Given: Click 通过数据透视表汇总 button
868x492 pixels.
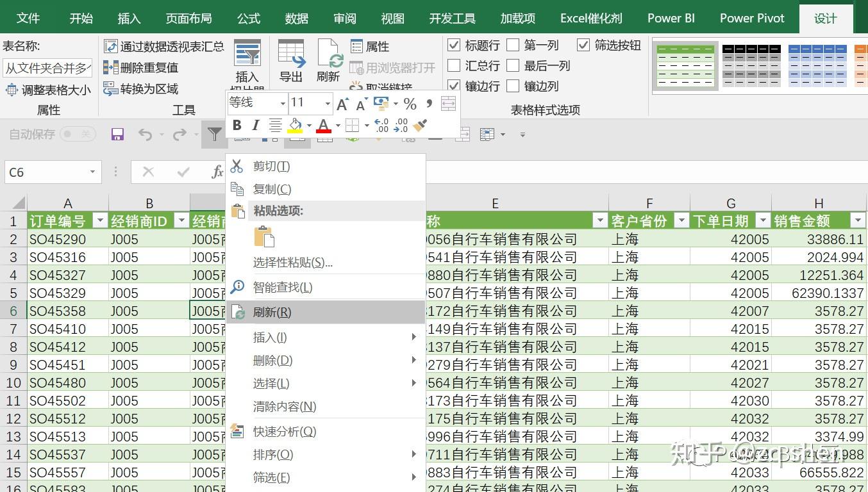Looking at the screenshot, I should (x=164, y=46).
